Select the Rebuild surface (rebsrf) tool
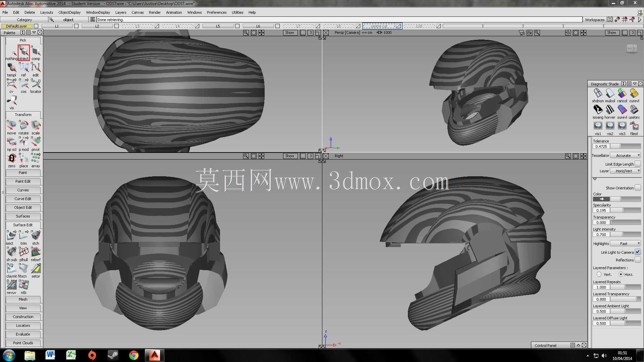 [36, 254]
